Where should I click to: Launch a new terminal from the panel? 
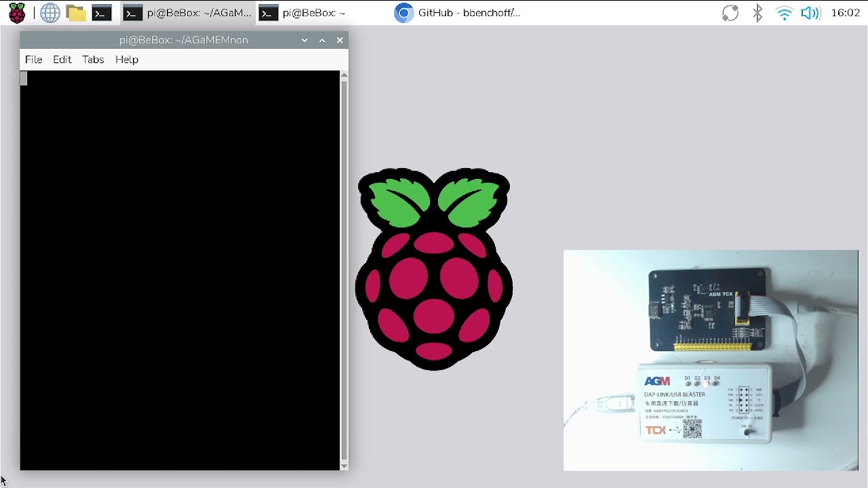click(x=102, y=13)
